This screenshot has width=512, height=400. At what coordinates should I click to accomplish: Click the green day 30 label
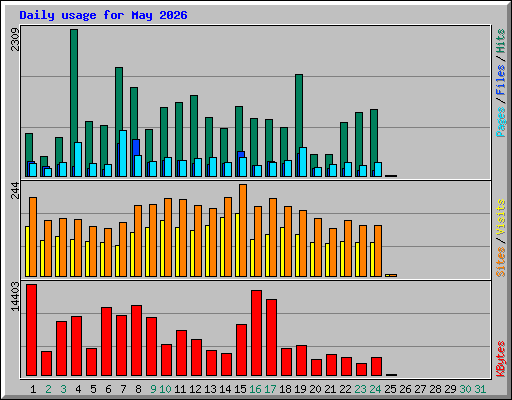[465, 389]
